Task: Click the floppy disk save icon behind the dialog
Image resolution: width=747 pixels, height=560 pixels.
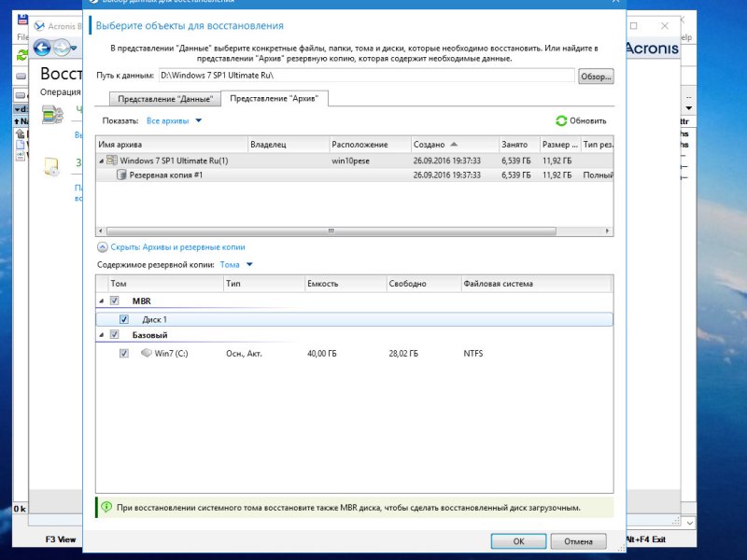Action: [x=22, y=20]
